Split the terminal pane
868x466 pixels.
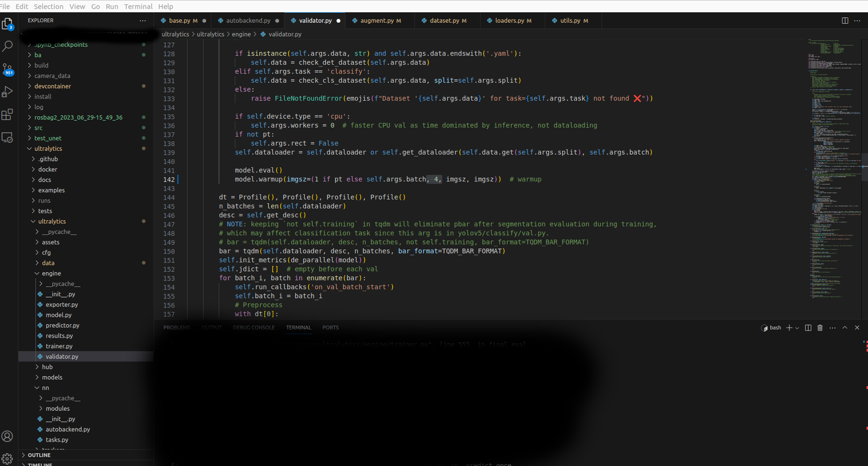tap(808, 328)
